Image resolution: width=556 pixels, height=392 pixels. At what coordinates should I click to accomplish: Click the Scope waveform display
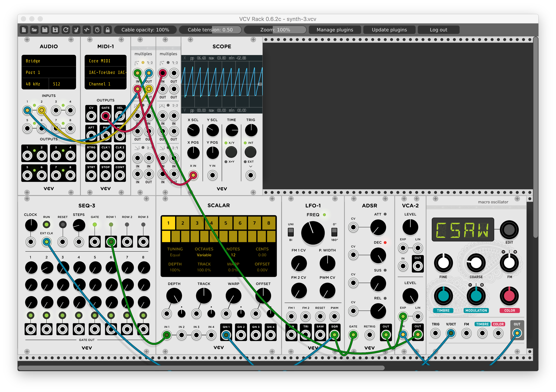222,84
